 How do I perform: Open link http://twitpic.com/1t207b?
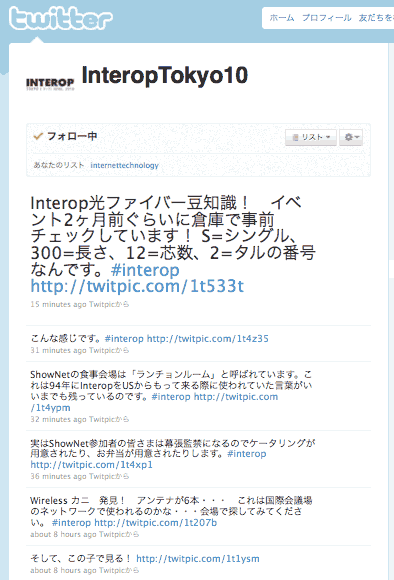(x=155, y=522)
